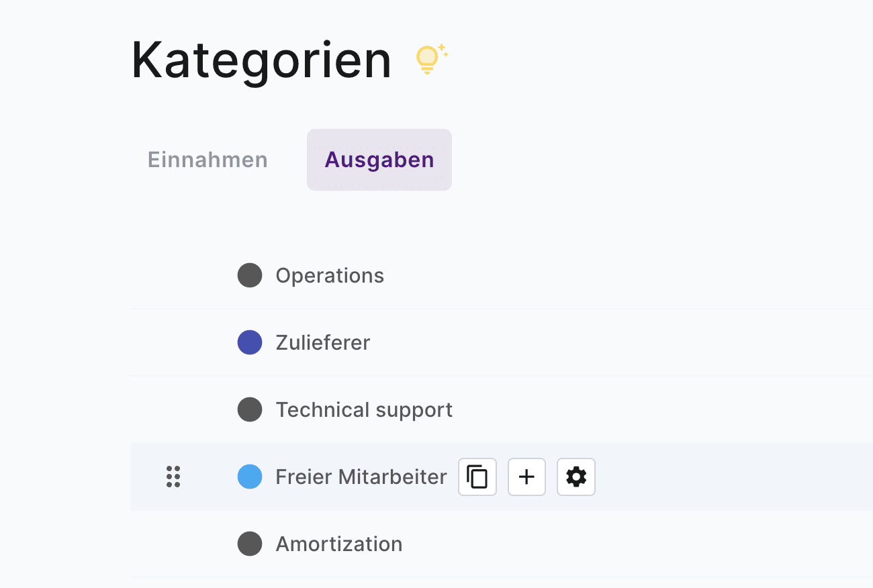Add a subcategory with the plus icon
This screenshot has height=588, width=873.
(526, 477)
